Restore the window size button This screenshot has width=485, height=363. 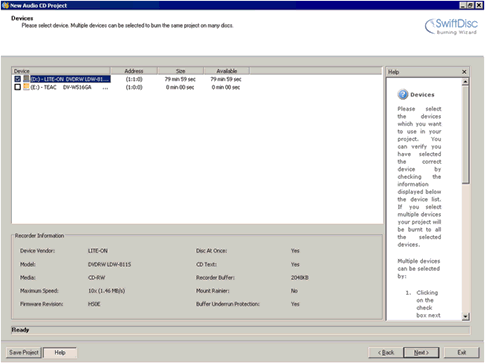470,5
